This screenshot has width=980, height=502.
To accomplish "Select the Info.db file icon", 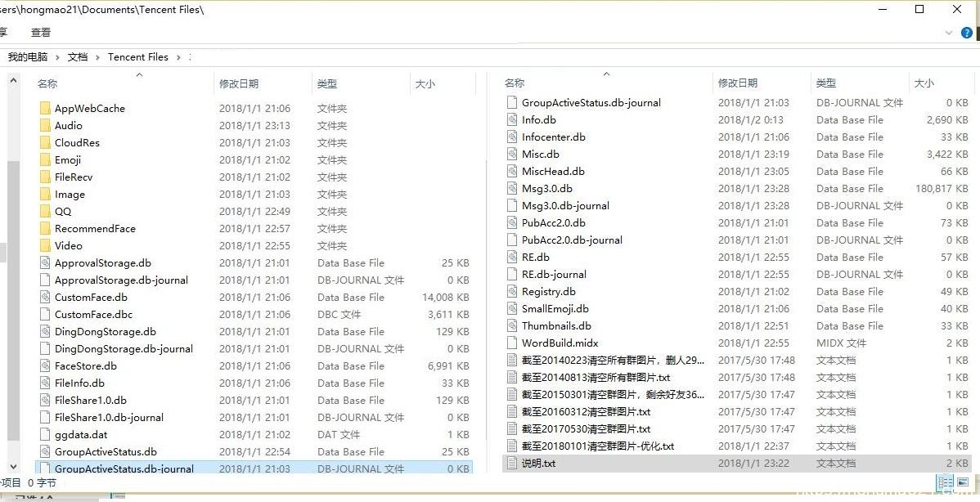I will click(512, 120).
